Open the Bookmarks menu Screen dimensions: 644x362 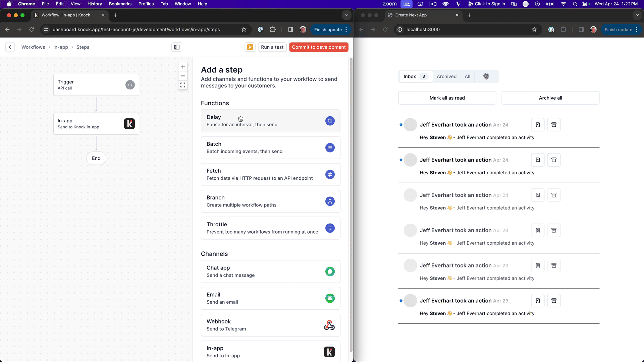pyautogui.click(x=120, y=4)
